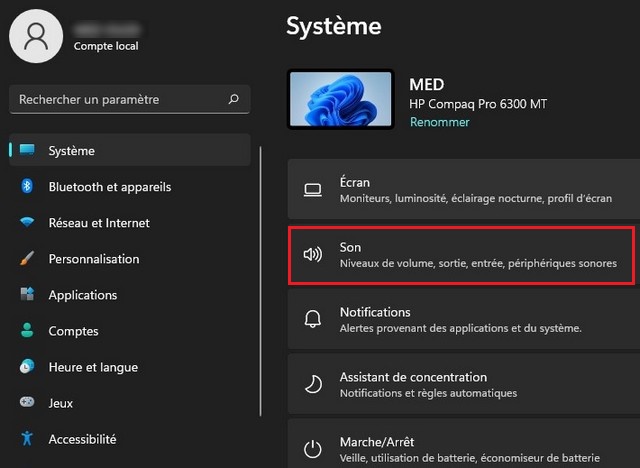
Task: Open the Applications settings section
Action: (x=83, y=295)
